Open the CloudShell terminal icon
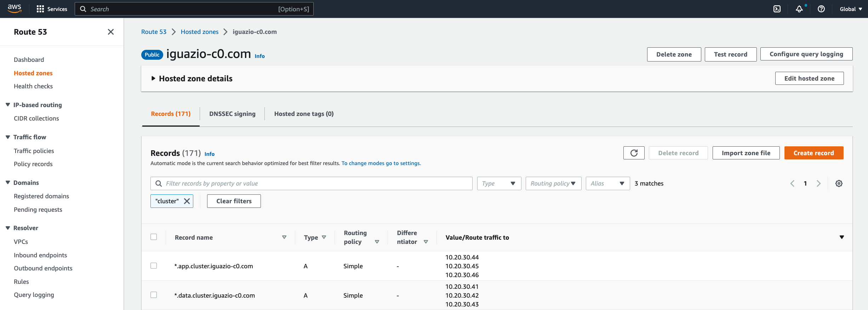868x310 pixels. click(777, 9)
